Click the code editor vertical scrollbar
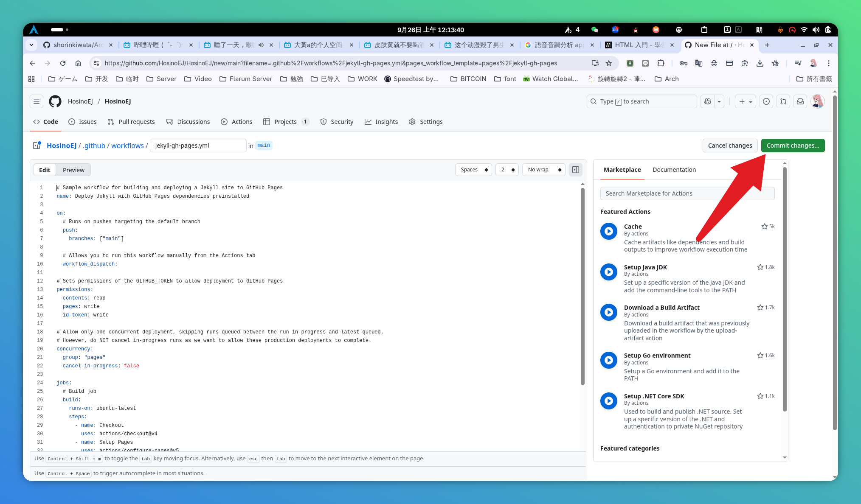 click(x=582, y=286)
